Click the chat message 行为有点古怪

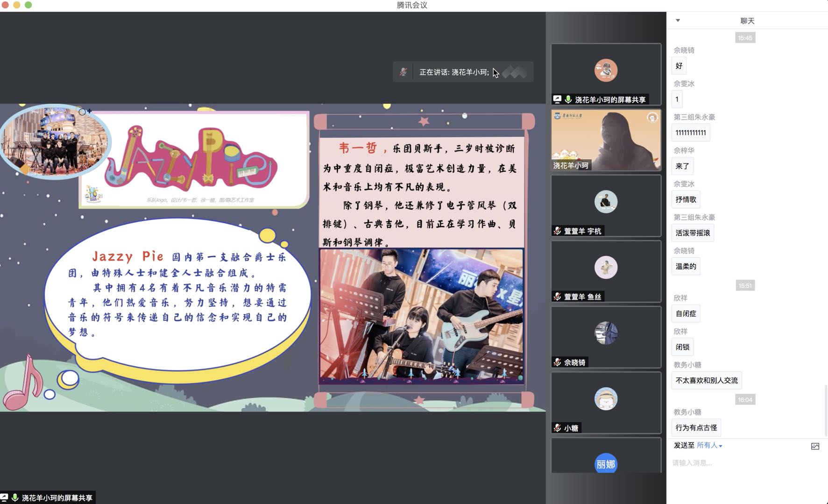point(696,428)
